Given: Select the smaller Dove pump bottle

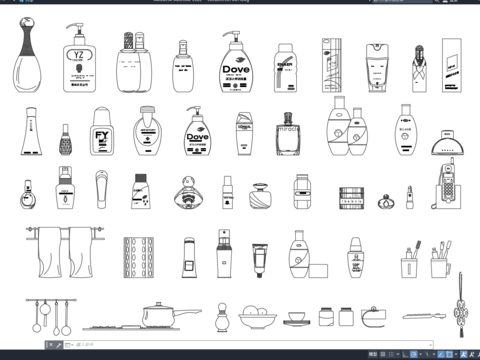Looking at the screenshot, I should [197, 131].
